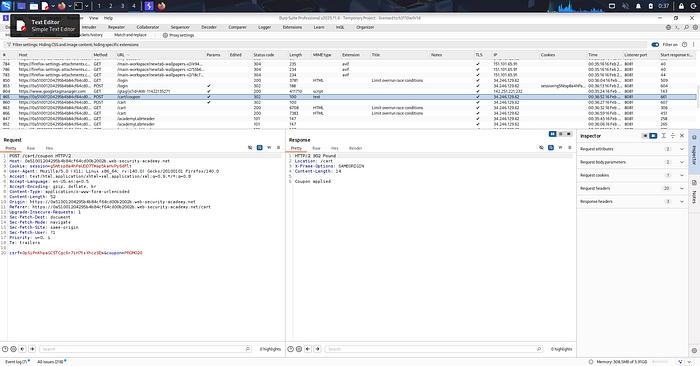This screenshot has height=366, width=700.
Task: Toggle request pretty-print format button
Action: pyautogui.click(x=259, y=148)
